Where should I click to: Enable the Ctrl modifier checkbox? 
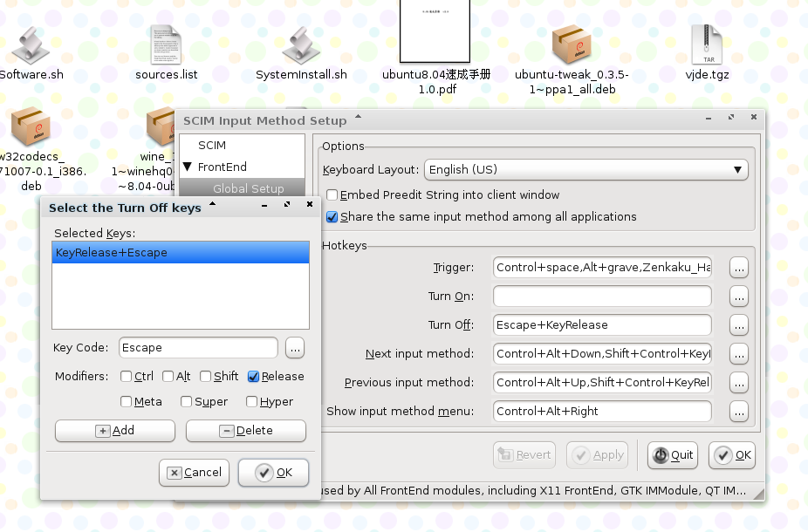pos(126,377)
